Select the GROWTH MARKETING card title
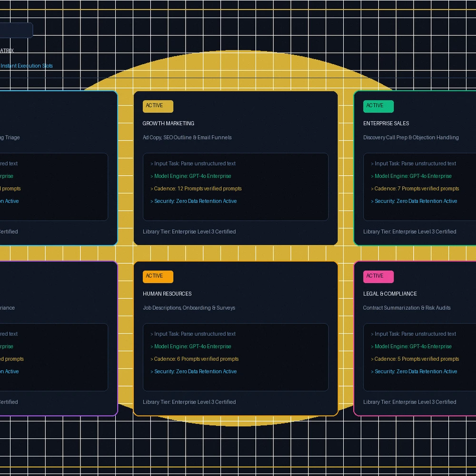Viewport: 476px width, 476px height. point(168,123)
